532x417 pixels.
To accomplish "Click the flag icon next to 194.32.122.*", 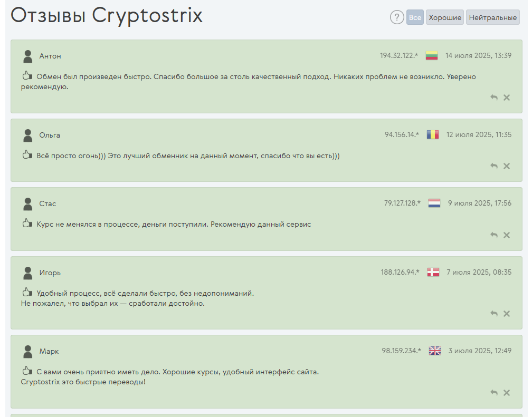I will tap(432, 55).
